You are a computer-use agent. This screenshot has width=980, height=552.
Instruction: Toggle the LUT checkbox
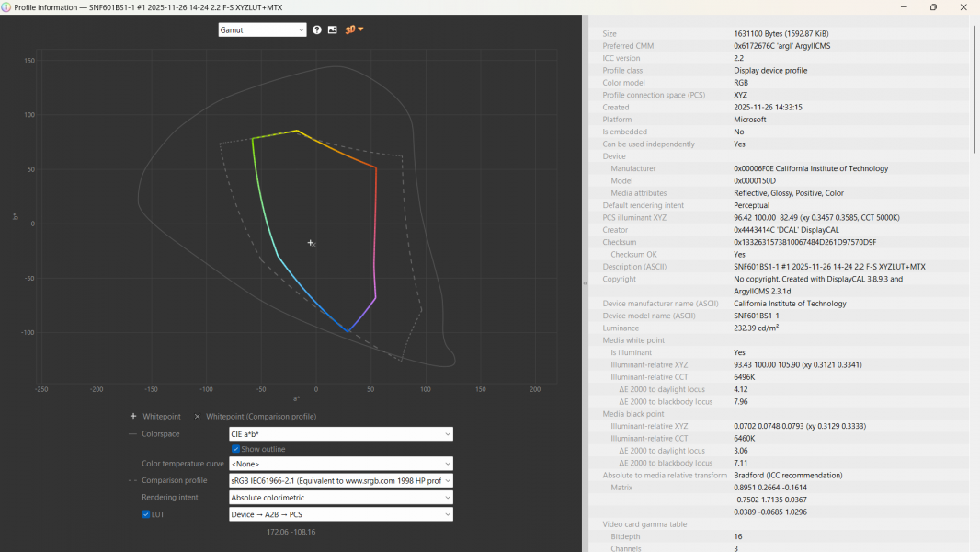click(x=145, y=514)
